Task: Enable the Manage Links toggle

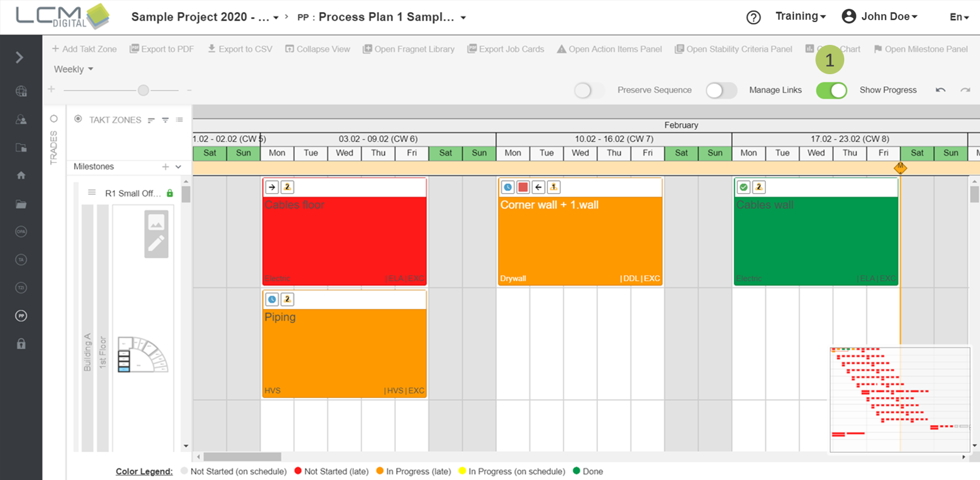Action: coord(721,90)
